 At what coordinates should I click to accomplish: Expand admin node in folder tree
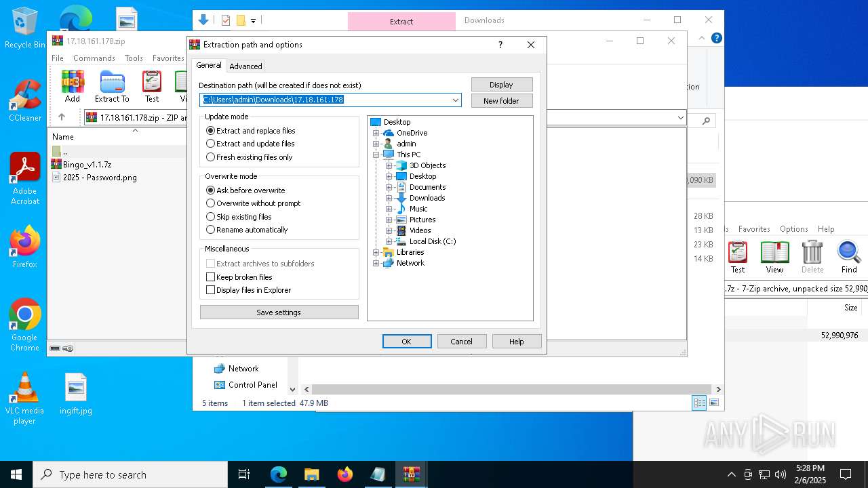376,144
